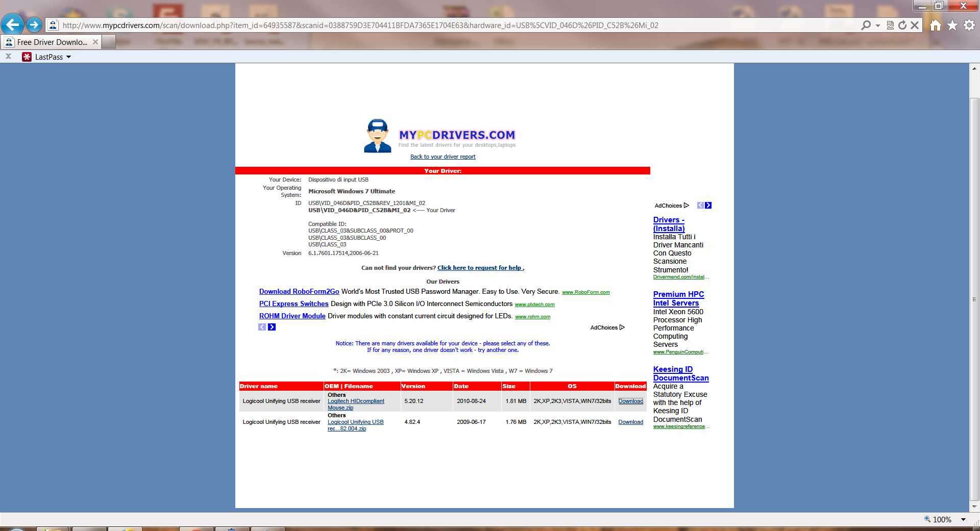Click the vertical scrollbar thumb

974,299
